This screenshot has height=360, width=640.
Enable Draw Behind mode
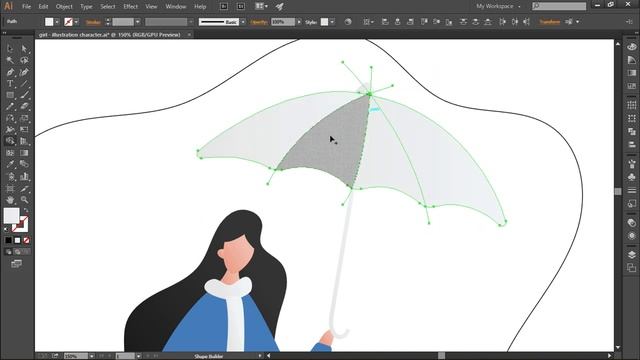(x=18, y=252)
